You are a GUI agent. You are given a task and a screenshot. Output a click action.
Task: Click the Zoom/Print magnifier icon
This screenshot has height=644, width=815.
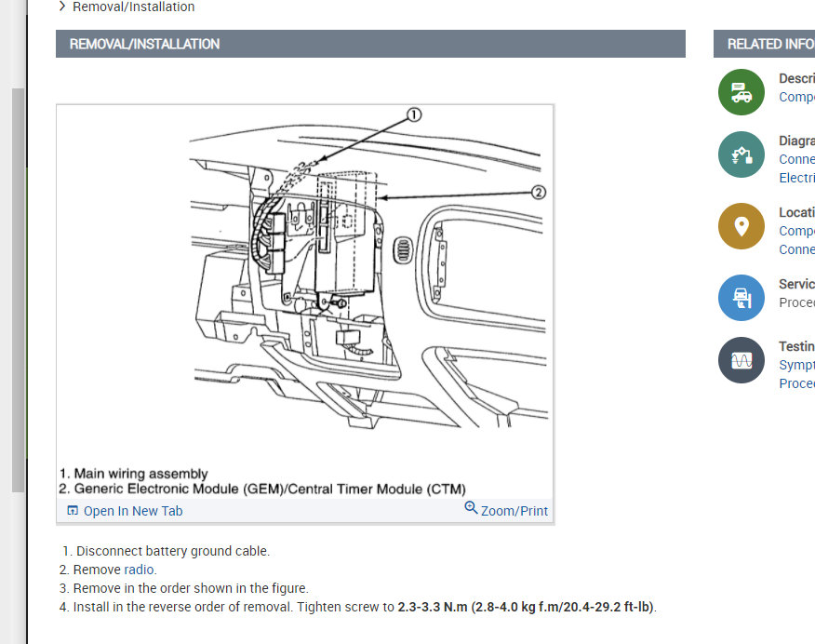[x=471, y=508]
